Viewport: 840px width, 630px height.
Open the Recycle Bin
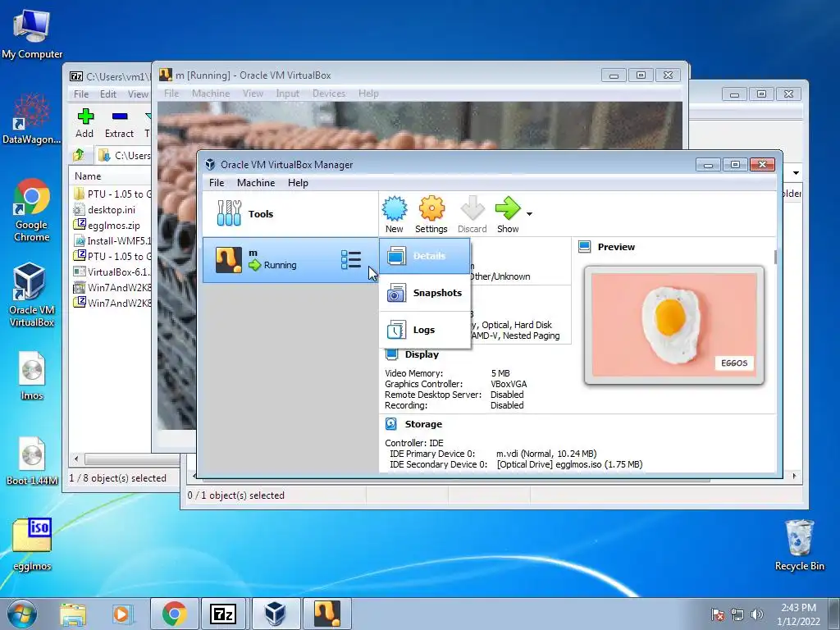click(x=799, y=545)
